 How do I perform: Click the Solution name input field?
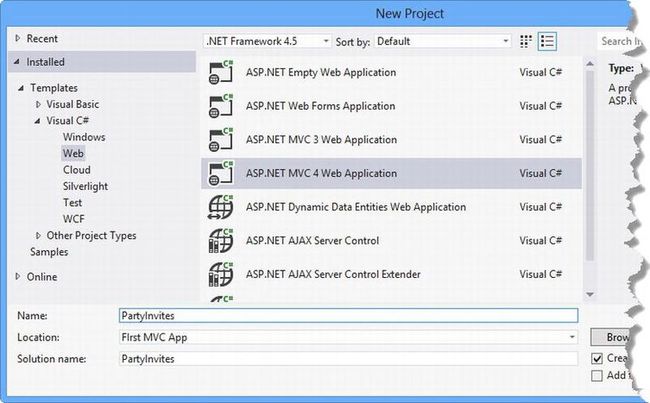pyautogui.click(x=348, y=359)
